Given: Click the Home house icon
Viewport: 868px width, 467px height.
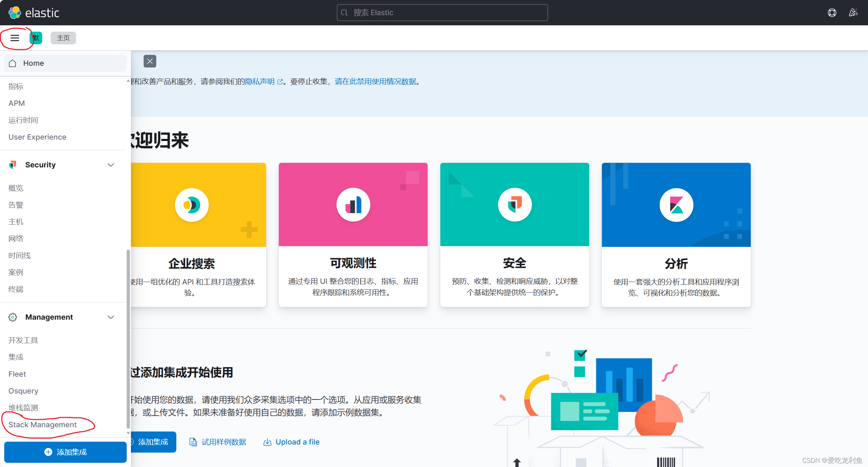Looking at the screenshot, I should (x=13, y=63).
